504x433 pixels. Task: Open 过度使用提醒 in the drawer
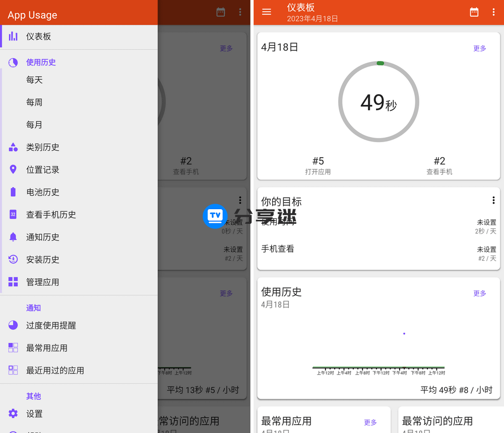click(51, 326)
